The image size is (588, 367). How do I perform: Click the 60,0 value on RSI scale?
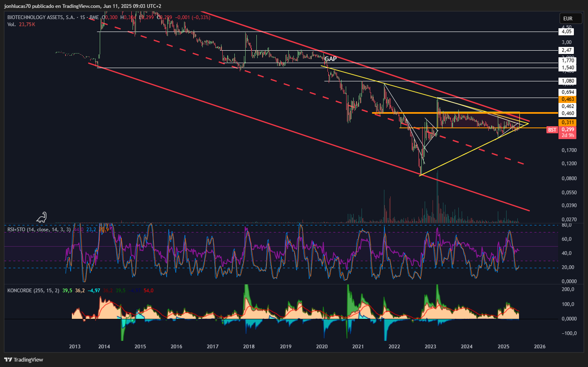[566, 239]
